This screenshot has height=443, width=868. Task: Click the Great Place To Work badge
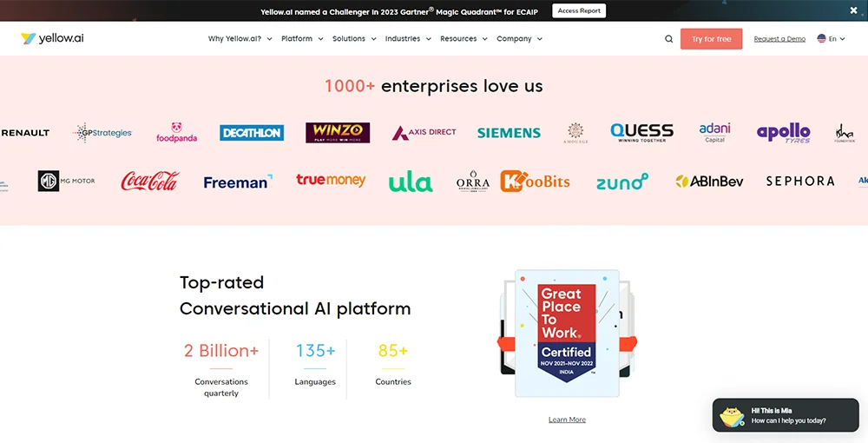point(567,333)
